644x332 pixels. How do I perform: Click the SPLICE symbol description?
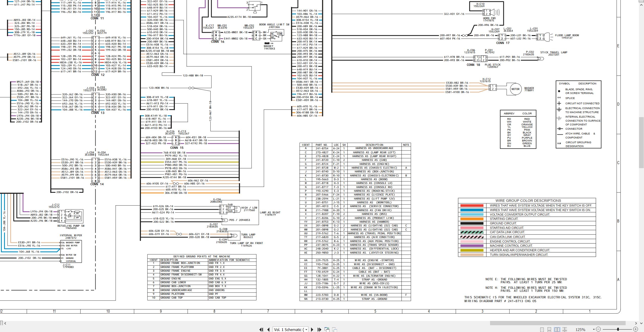pyautogui.click(x=570, y=98)
